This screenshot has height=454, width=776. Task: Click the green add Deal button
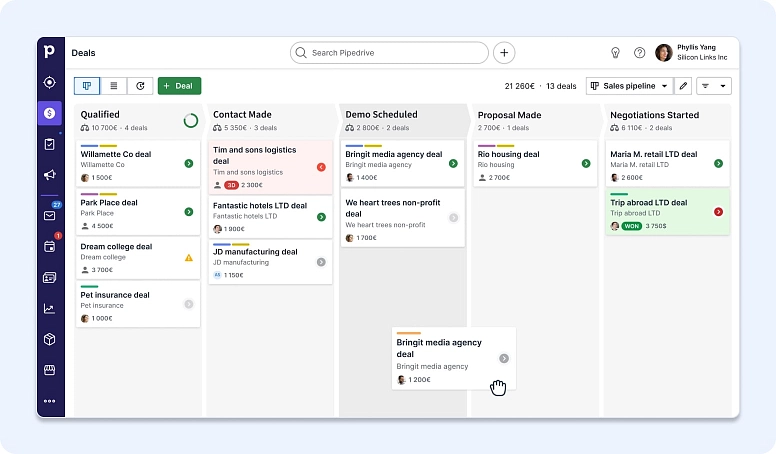[179, 86]
